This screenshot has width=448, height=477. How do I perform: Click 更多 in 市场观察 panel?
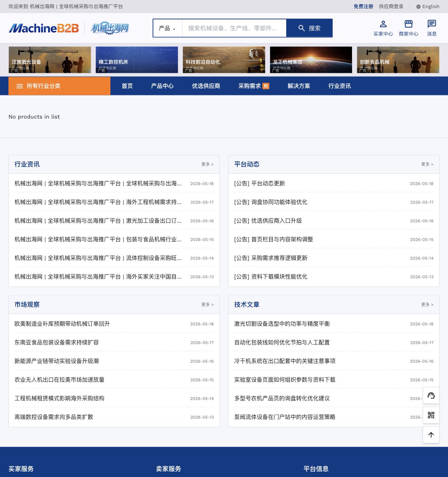point(207,305)
